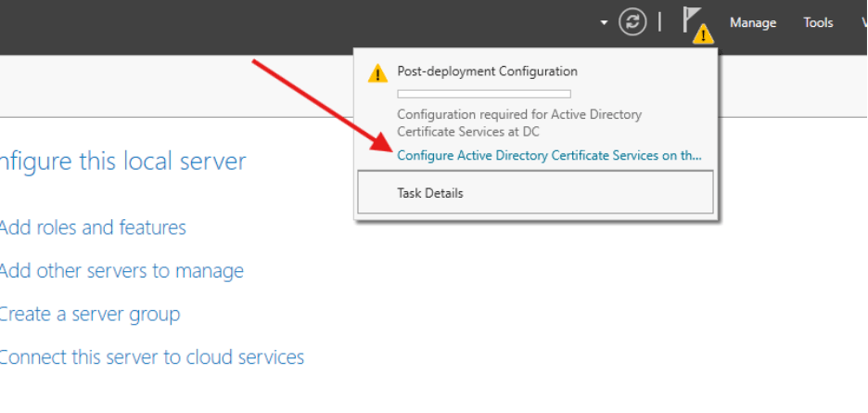Open the Manage menu
Image resolution: width=868 pixels, height=413 pixels.
pos(752,22)
